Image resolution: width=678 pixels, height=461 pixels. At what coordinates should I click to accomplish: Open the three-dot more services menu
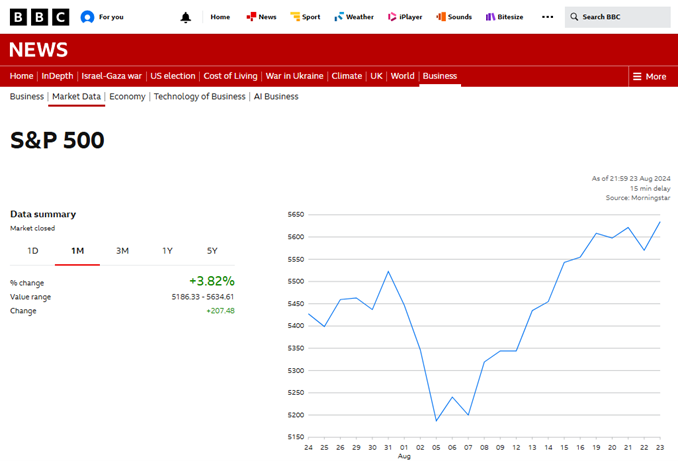pyautogui.click(x=547, y=17)
